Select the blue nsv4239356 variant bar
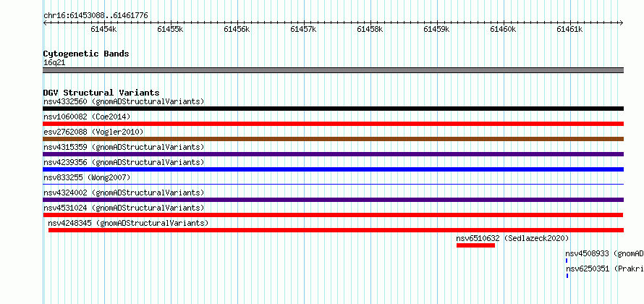The image size is (644, 304). (333, 169)
